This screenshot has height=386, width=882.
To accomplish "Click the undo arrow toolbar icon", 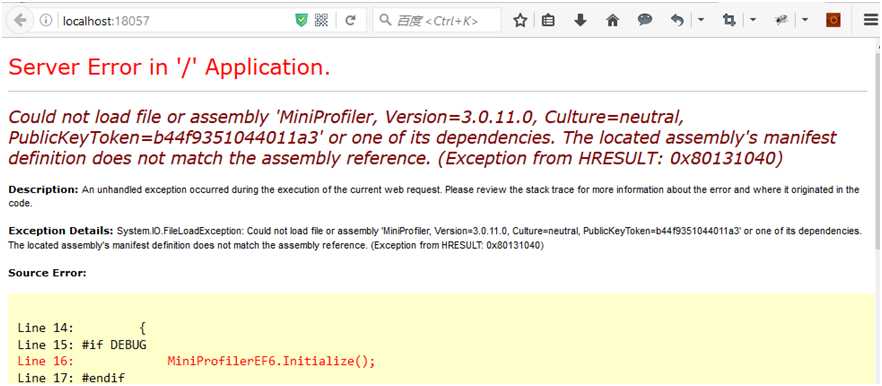I will (x=677, y=21).
